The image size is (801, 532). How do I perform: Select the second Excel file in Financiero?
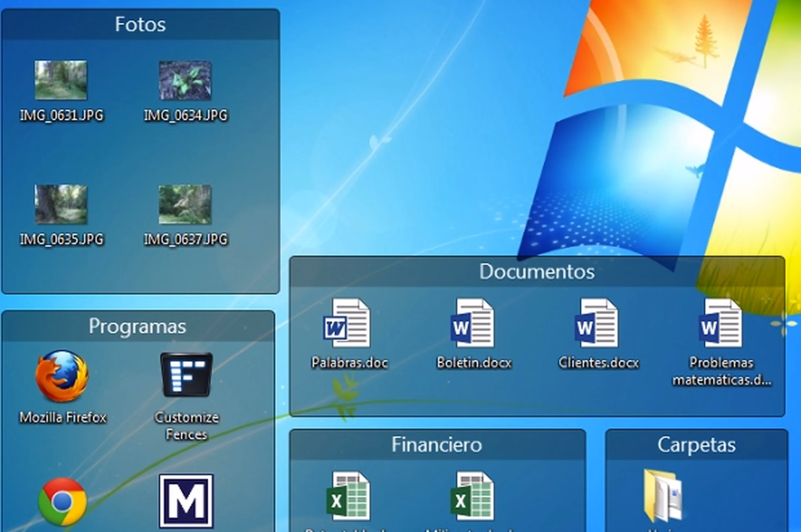472,496
